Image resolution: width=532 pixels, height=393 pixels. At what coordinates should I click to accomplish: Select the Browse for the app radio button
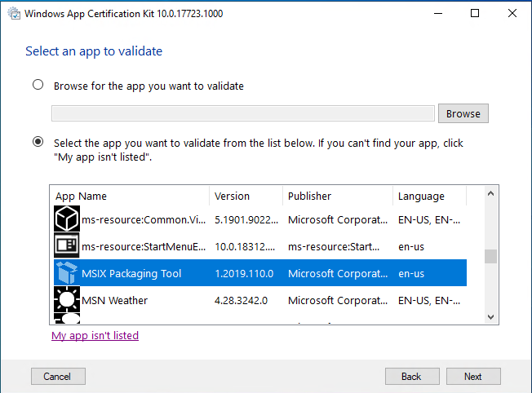38,85
